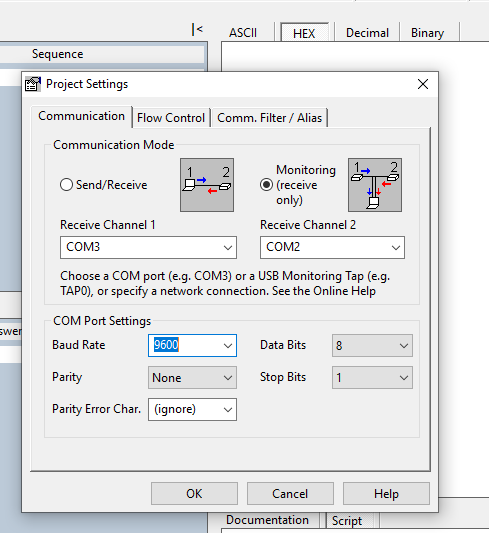Switch to Comm. Filter / Alias tab
The image size is (489, 533).
pyautogui.click(x=269, y=118)
